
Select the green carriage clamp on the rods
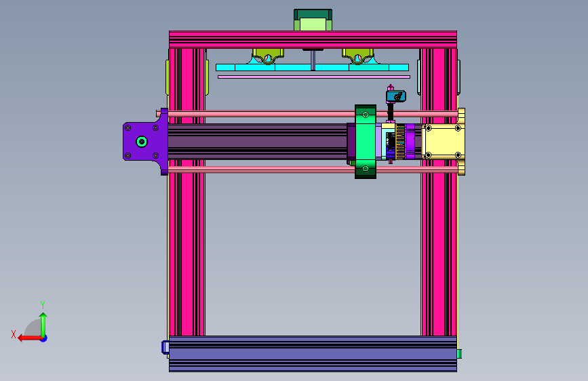point(366,142)
